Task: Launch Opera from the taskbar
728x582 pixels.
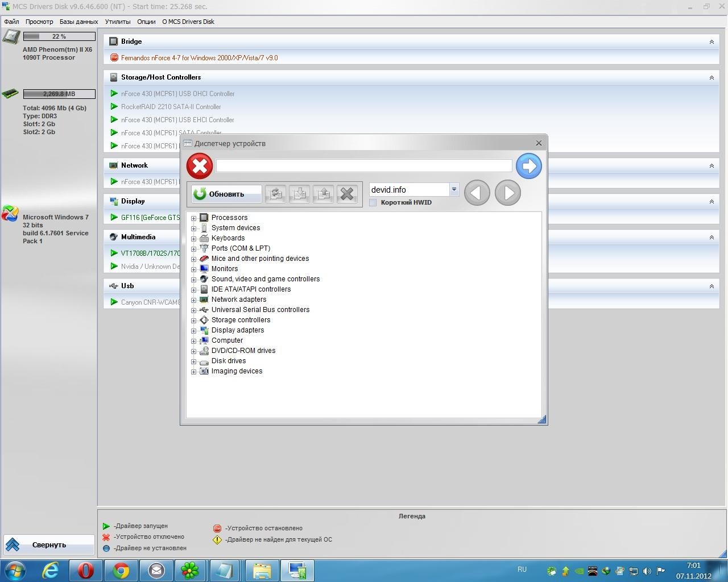Action: (86, 570)
